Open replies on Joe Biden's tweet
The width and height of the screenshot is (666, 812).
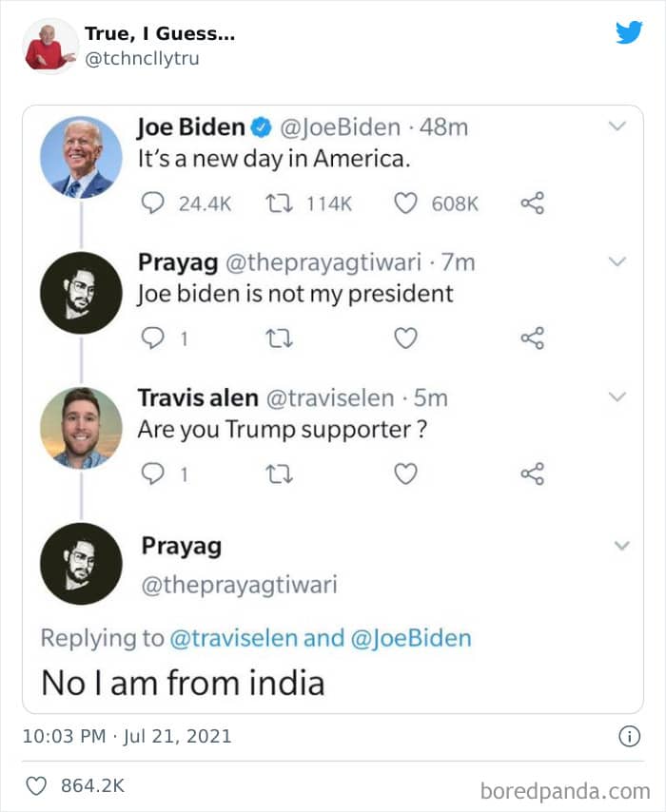coord(153,203)
